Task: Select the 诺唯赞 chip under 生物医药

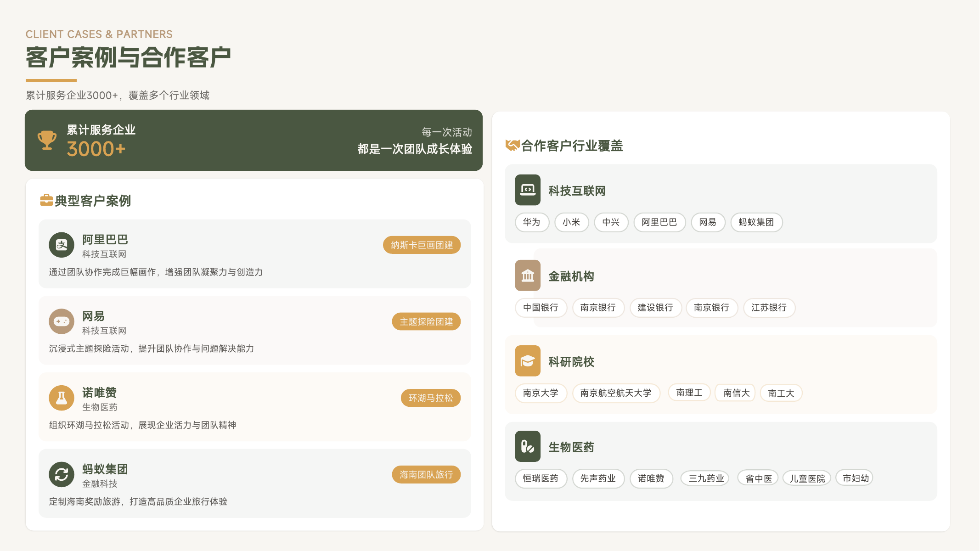Action: tap(651, 478)
